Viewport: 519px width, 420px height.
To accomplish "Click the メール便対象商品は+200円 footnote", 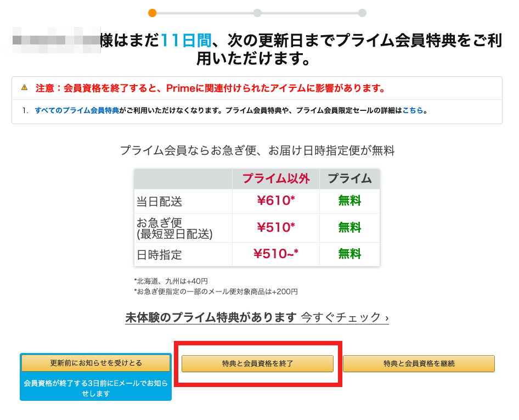I will click(216, 292).
